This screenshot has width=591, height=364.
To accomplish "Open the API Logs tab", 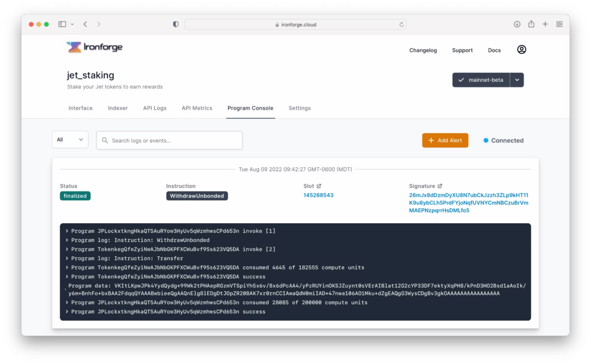I will (x=155, y=108).
